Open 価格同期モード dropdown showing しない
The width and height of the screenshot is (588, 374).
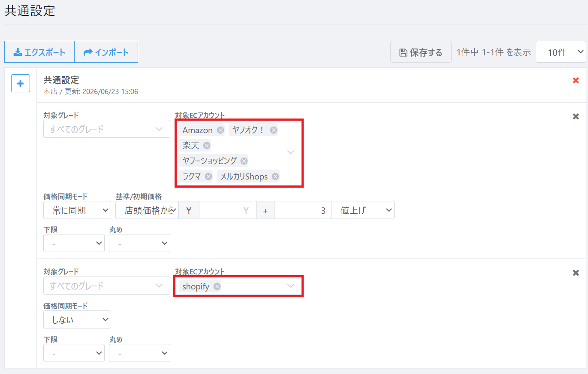[x=77, y=319]
